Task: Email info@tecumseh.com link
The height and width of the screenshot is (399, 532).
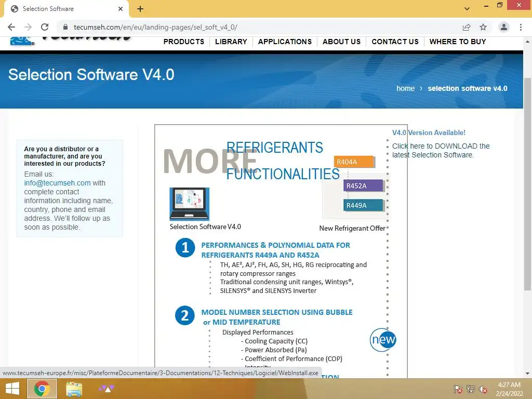Action: tap(57, 183)
